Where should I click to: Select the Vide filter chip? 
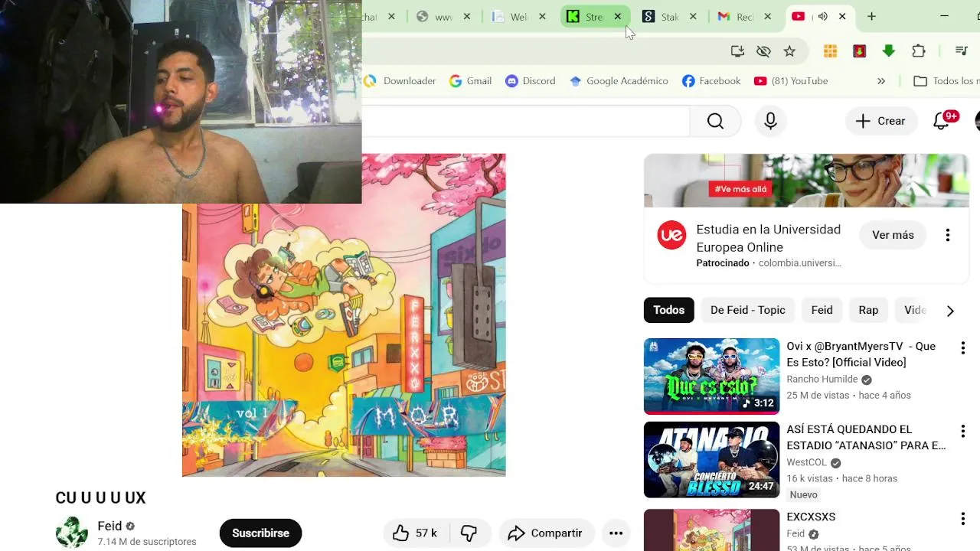click(x=915, y=310)
